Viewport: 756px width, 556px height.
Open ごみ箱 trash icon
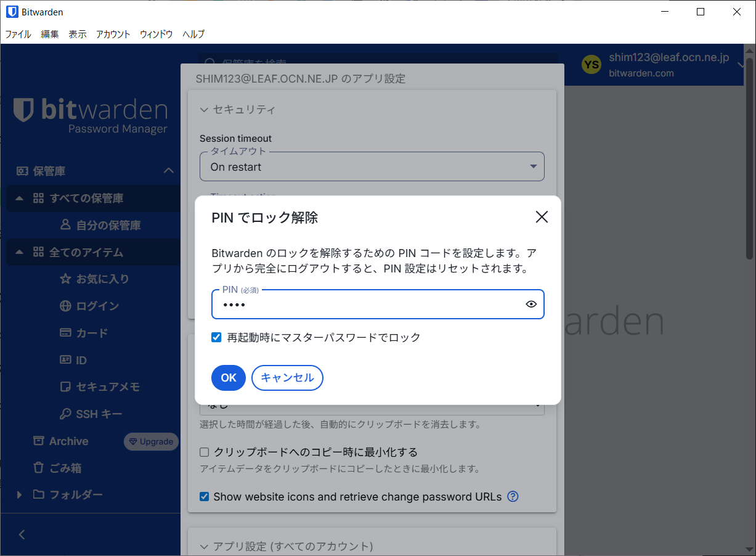tap(39, 468)
